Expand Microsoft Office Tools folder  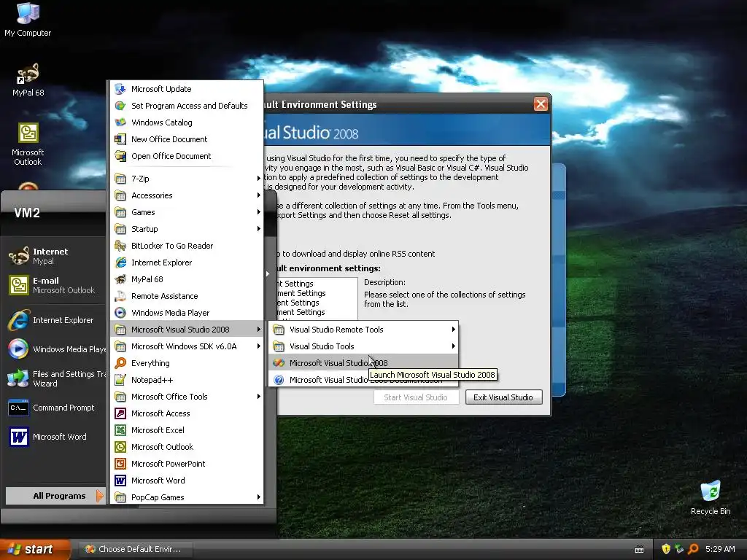(187, 397)
